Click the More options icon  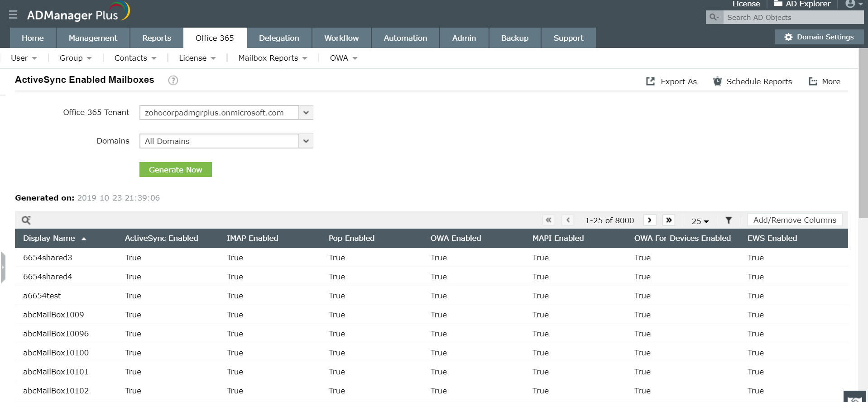click(x=813, y=81)
